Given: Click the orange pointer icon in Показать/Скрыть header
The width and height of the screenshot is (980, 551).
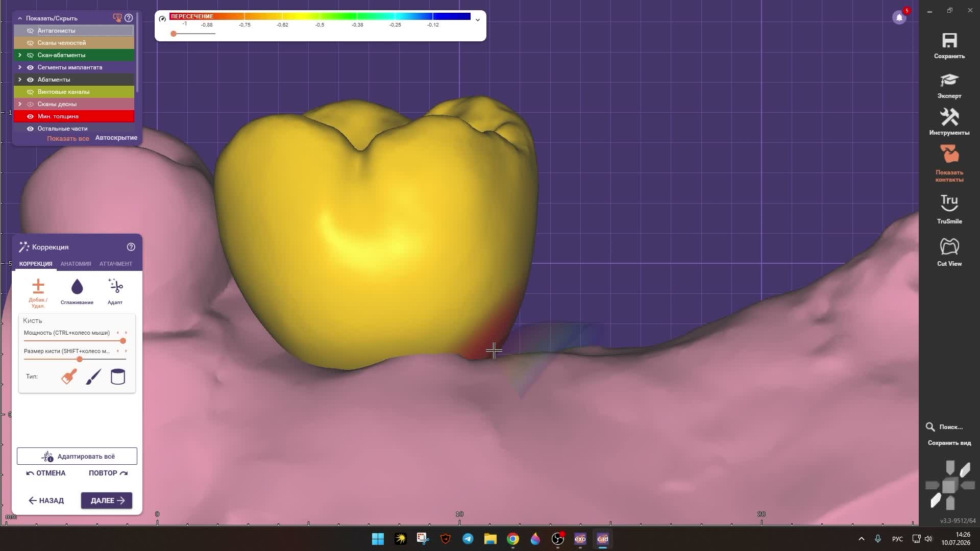Looking at the screenshot, I should (117, 18).
